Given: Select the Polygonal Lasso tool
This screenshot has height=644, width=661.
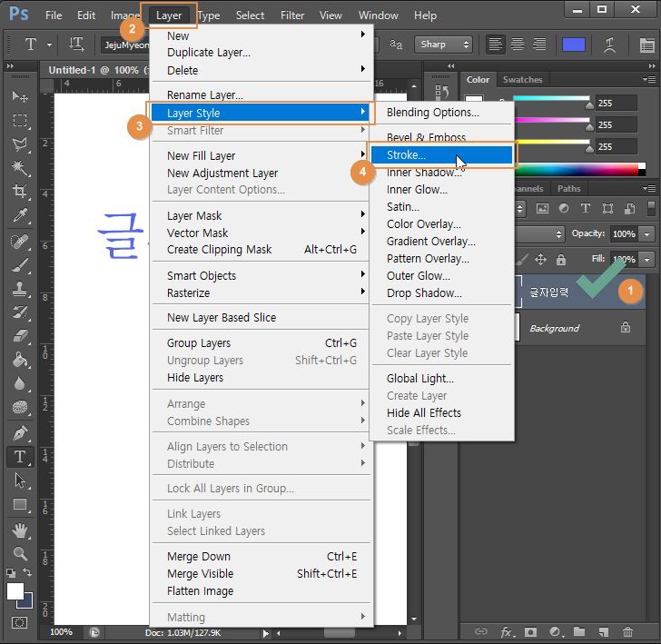Looking at the screenshot, I should pos(19,144).
